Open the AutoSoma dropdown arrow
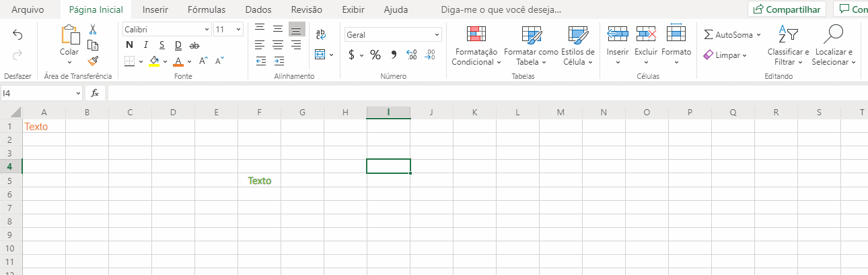Image resolution: width=868 pixels, height=275 pixels. pos(758,34)
